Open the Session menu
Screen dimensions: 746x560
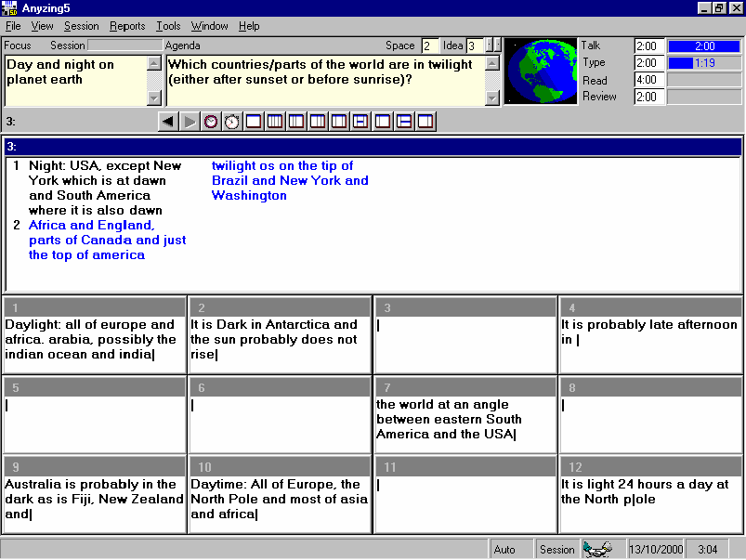click(82, 26)
